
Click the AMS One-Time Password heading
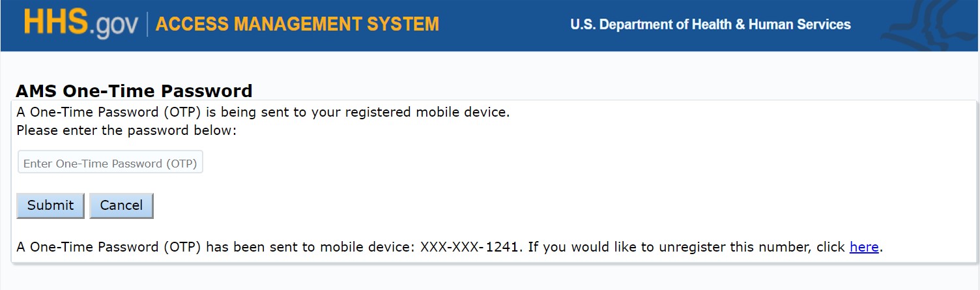[x=134, y=91]
